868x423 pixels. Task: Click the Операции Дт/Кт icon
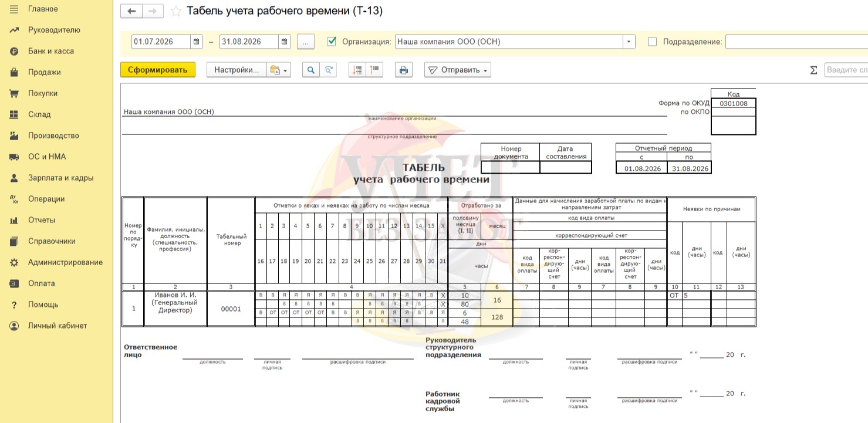(14, 199)
